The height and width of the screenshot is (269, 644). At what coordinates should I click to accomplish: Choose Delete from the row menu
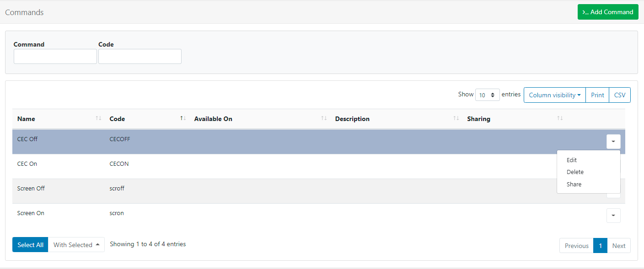click(575, 172)
